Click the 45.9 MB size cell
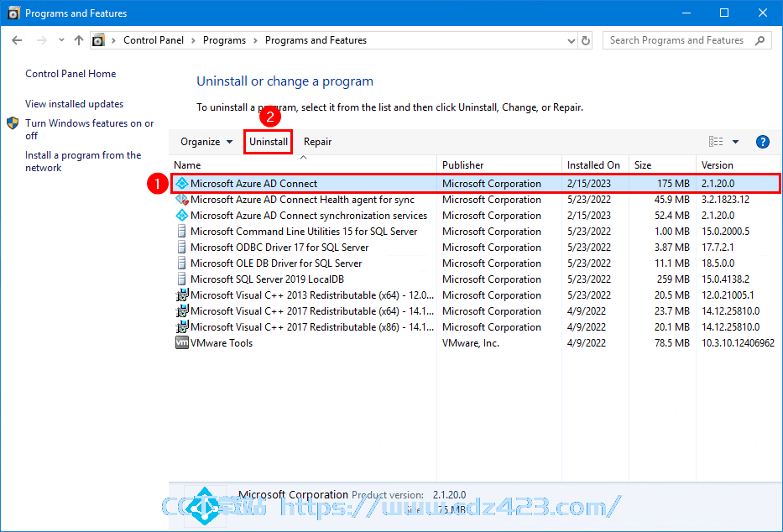The height and width of the screenshot is (532, 783). tap(672, 200)
